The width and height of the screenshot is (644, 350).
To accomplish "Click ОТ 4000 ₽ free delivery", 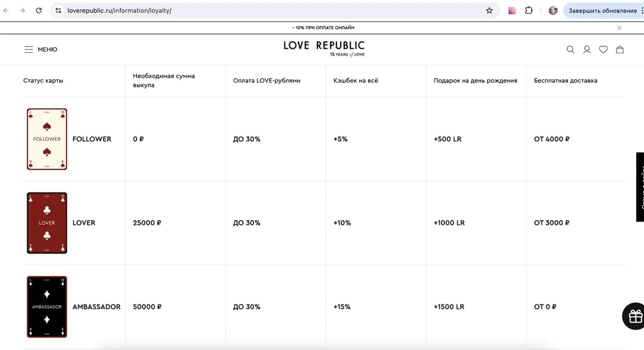I will [x=552, y=139].
